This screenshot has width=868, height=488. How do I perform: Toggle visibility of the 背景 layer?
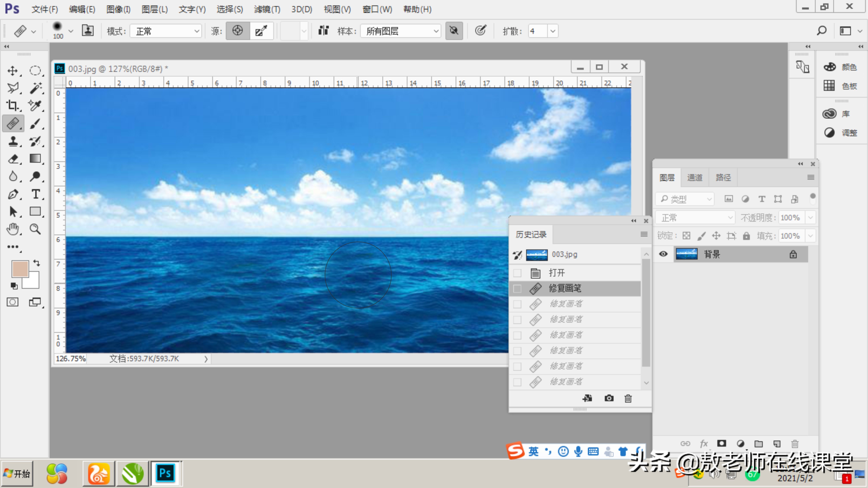[x=663, y=254]
